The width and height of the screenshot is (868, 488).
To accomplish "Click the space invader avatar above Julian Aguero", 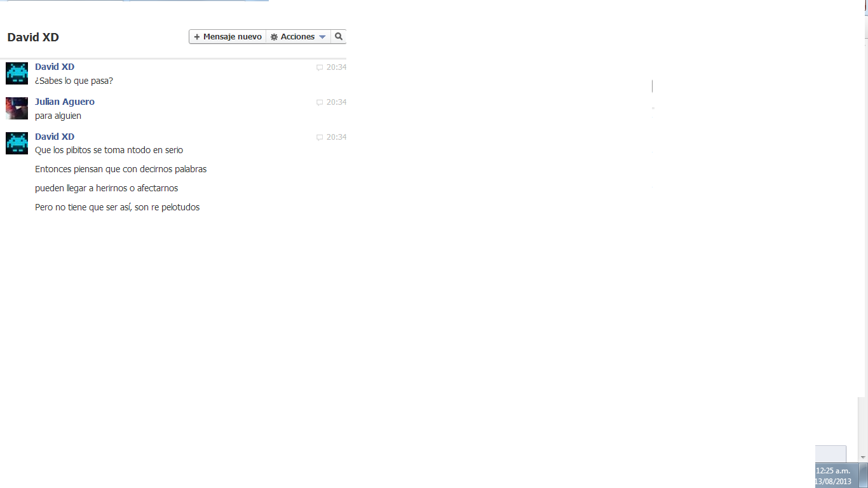I will point(17,74).
